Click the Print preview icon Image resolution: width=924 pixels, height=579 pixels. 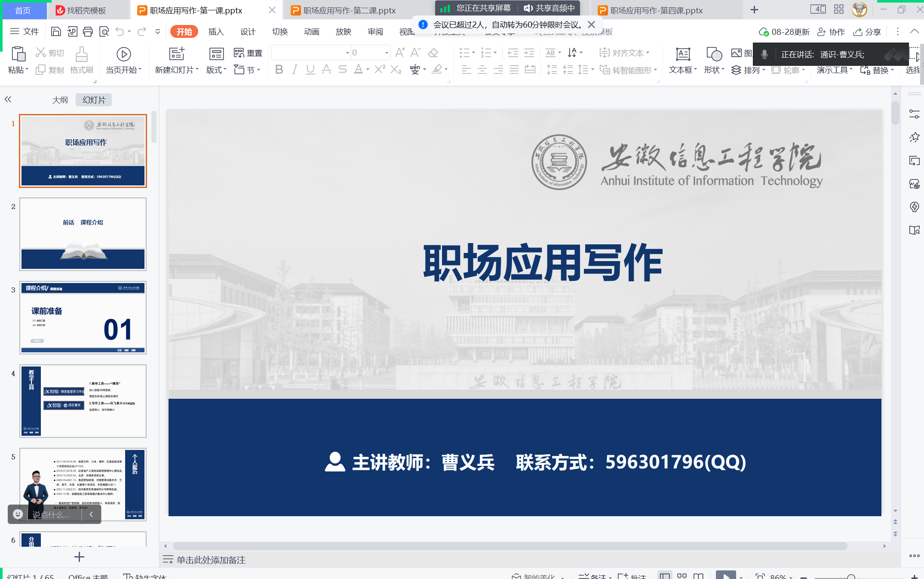pyautogui.click(x=104, y=31)
